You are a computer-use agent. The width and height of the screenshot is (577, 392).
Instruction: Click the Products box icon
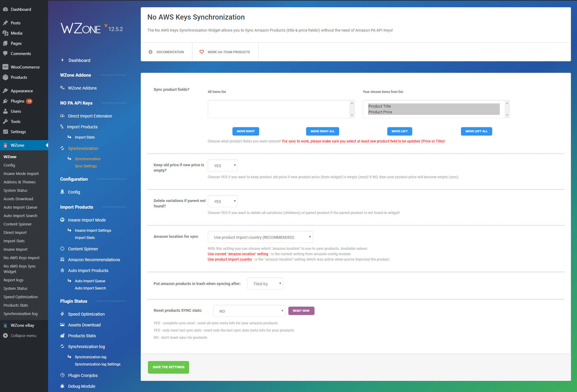pos(5,77)
